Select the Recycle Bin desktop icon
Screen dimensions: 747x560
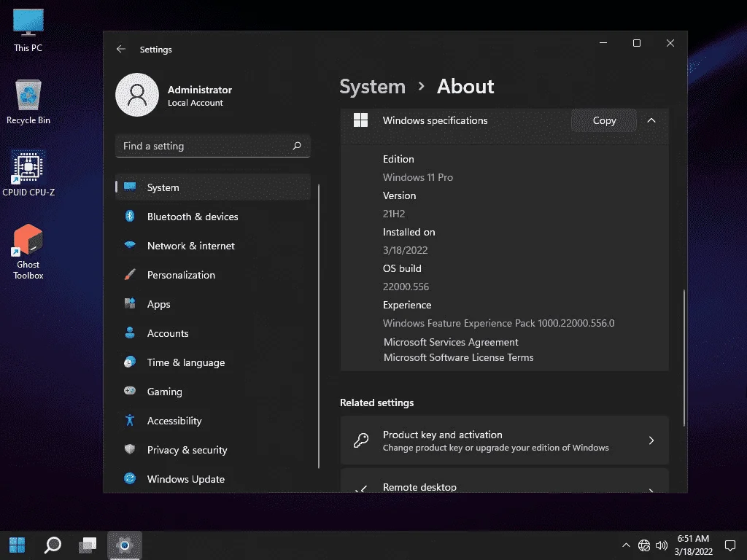point(28,102)
